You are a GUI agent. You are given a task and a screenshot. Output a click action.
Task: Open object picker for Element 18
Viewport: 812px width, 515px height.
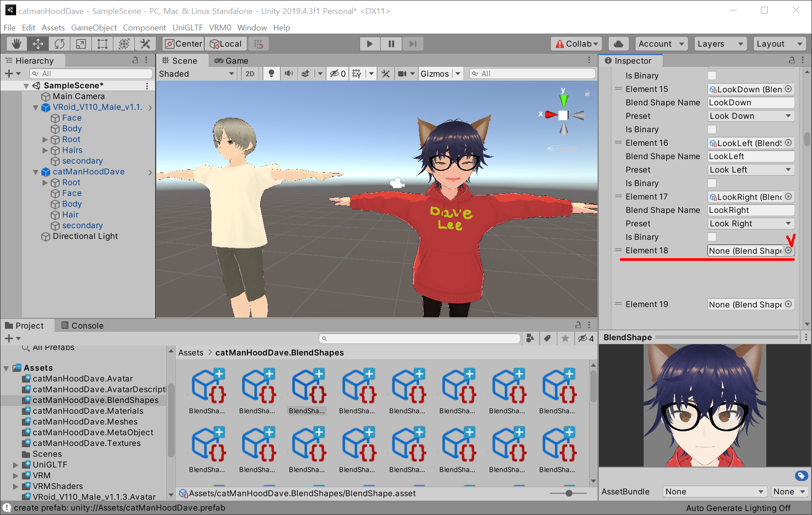788,251
